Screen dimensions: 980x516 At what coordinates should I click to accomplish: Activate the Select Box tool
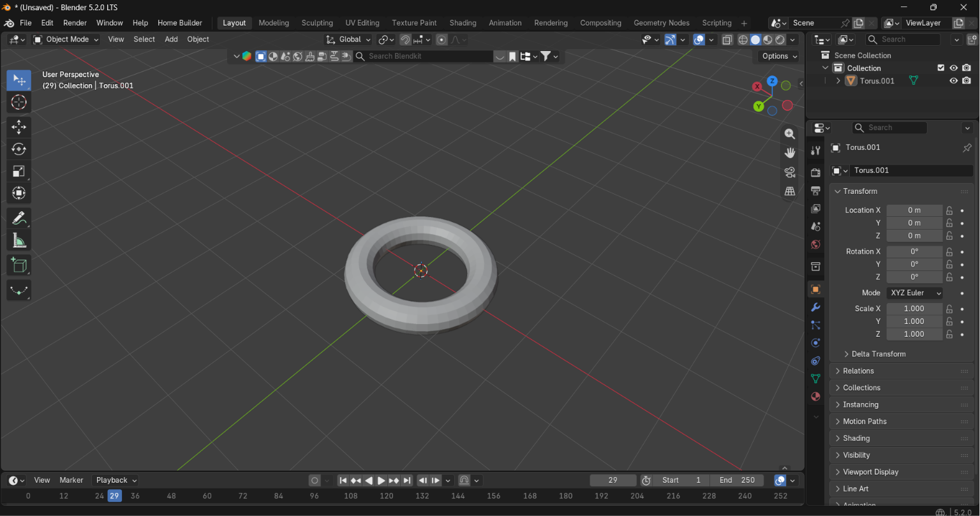pyautogui.click(x=19, y=80)
